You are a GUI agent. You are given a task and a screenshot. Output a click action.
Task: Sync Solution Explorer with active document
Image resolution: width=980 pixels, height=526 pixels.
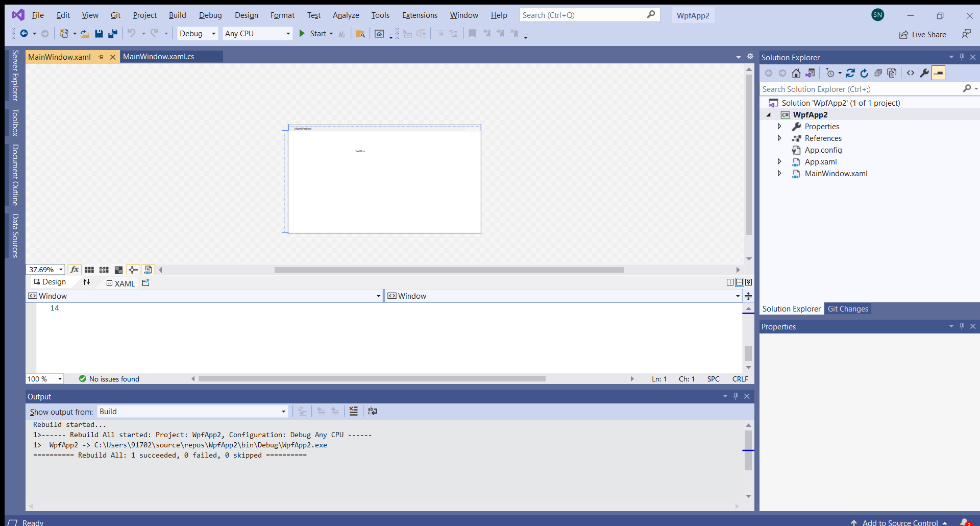851,73
